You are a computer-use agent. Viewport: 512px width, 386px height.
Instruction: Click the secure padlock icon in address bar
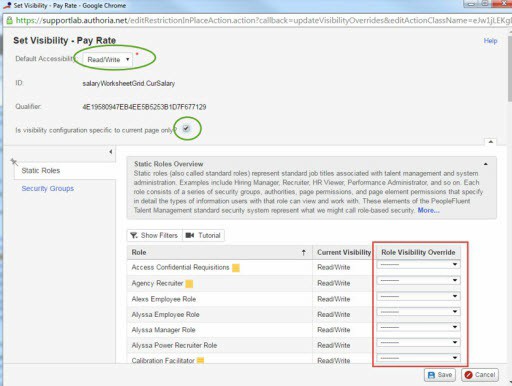[9, 20]
